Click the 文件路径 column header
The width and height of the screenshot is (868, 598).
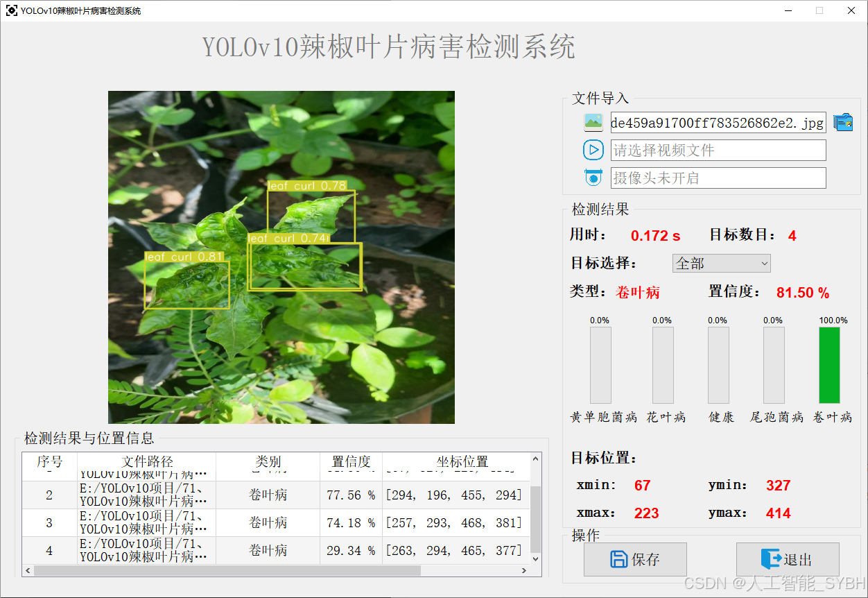coord(147,461)
